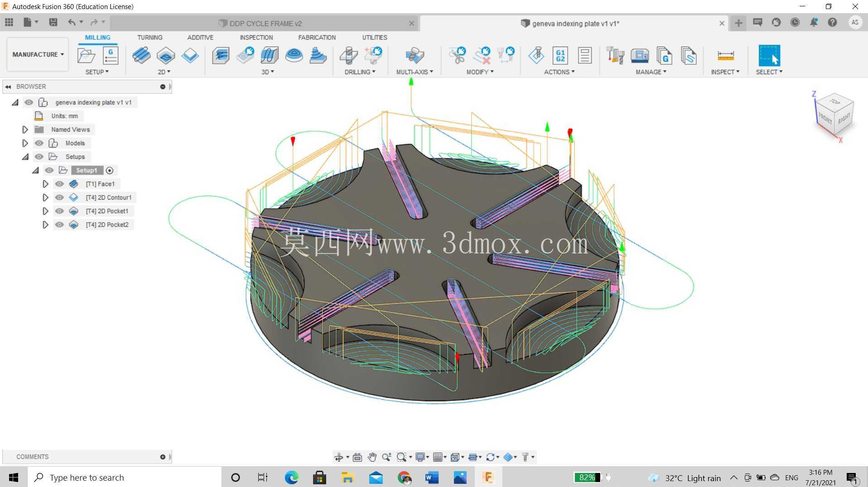Screen dimensions: 868x487
Task: Collapse the Setup1 node
Action: [x=35, y=171]
